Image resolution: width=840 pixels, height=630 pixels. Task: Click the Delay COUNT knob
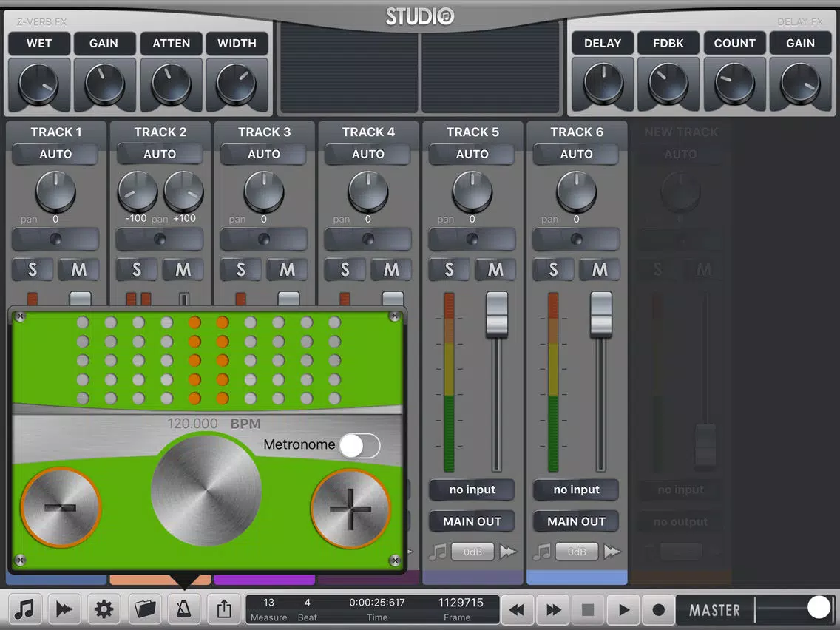tap(734, 84)
